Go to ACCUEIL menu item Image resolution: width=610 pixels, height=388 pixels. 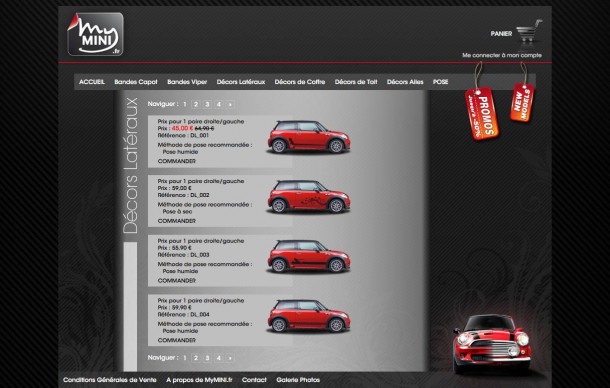92,82
